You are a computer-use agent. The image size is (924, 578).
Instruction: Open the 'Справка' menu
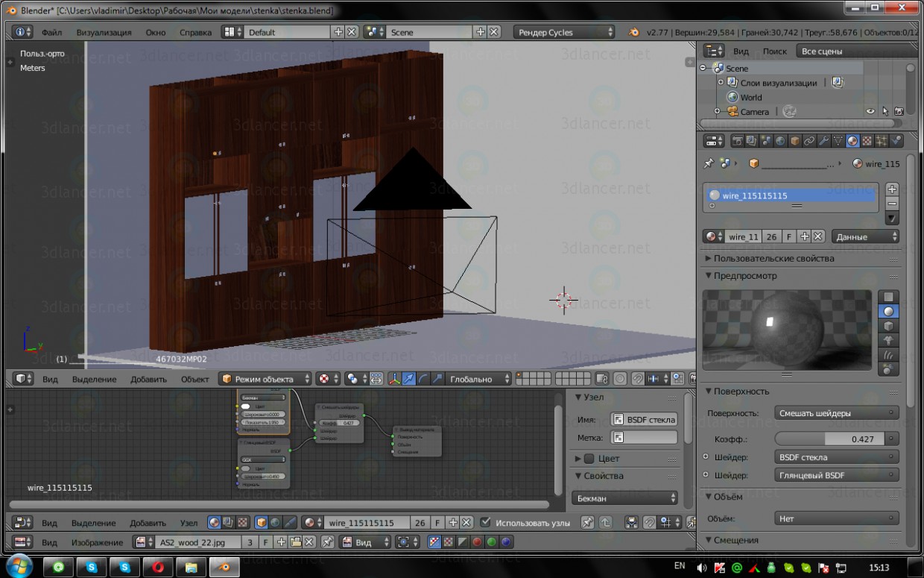click(195, 32)
